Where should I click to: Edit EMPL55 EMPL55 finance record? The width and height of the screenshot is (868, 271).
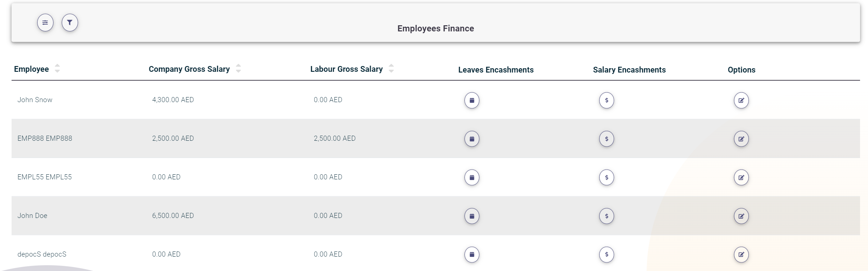pos(741,178)
